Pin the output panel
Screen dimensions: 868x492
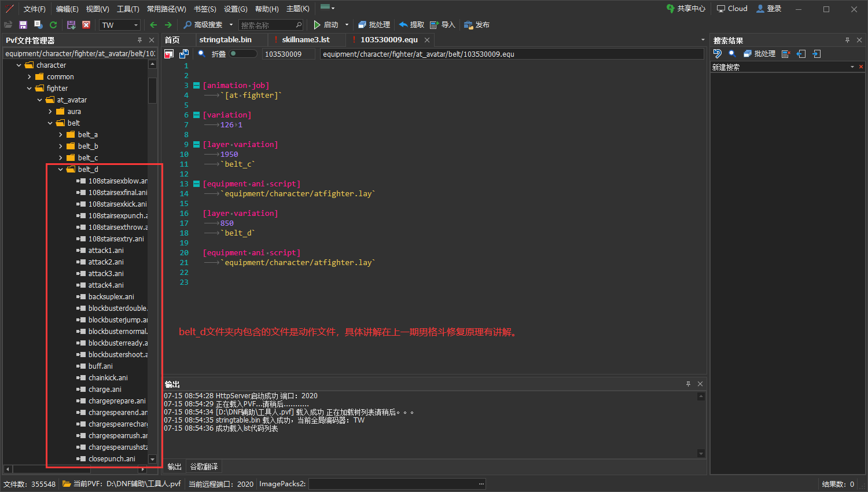click(x=688, y=384)
